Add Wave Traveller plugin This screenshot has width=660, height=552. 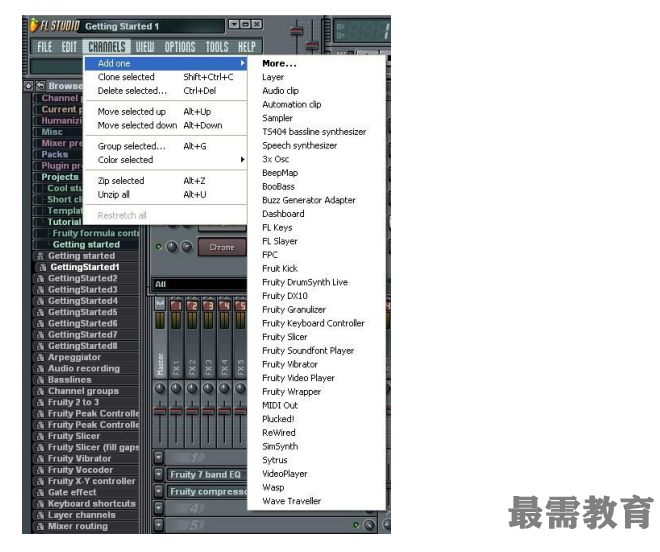pos(291,501)
